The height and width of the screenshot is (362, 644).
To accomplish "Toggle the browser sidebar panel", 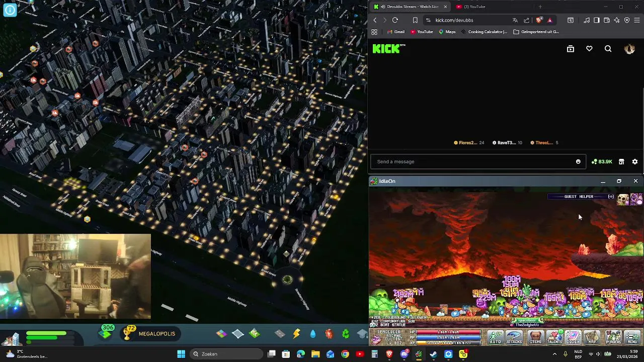I will (x=597, y=20).
